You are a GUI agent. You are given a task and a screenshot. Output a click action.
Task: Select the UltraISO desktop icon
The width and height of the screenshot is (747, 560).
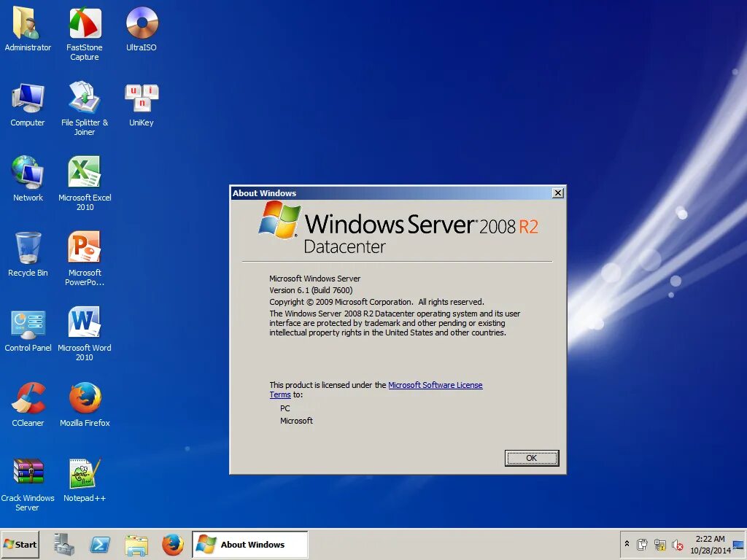click(x=142, y=28)
